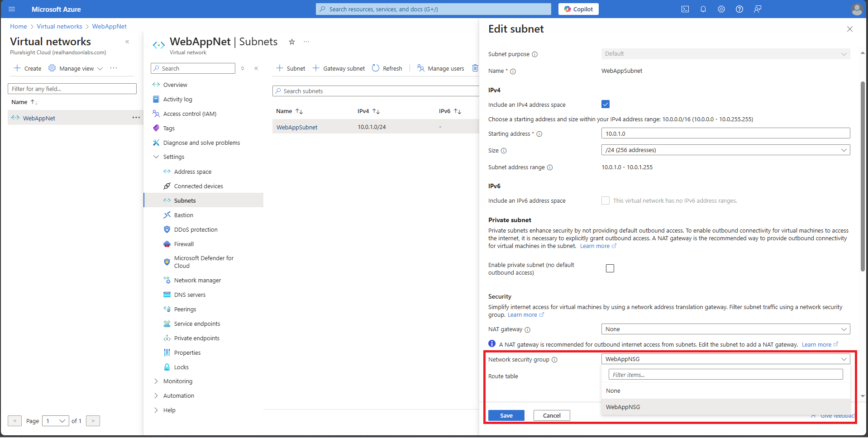This screenshot has width=868, height=438.
Task: Sort subnets by IPv4 column
Action: pyautogui.click(x=368, y=111)
